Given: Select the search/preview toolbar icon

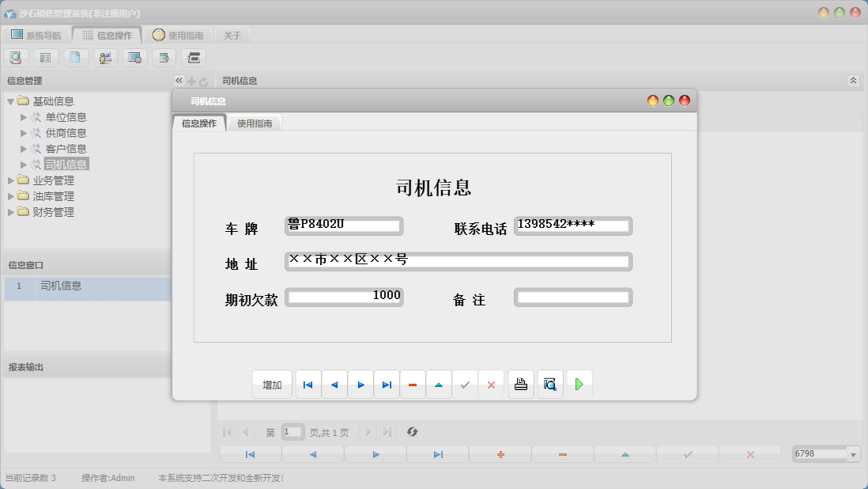Looking at the screenshot, I should click(x=16, y=57).
